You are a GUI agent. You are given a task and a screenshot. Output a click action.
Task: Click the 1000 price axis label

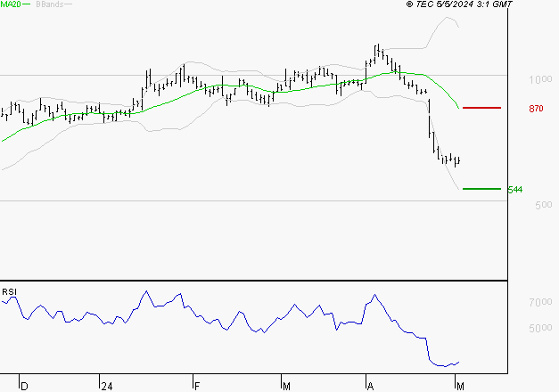pyautogui.click(x=540, y=79)
